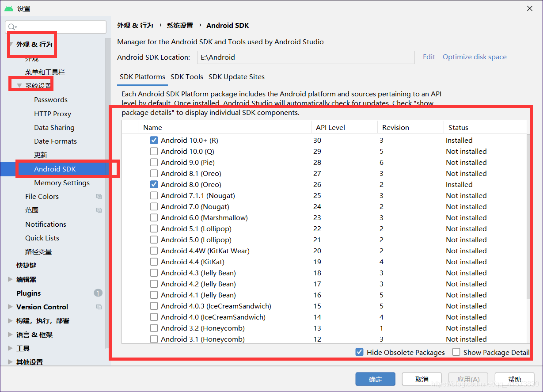Expand the 工具 section arrow
Image resolution: width=543 pixels, height=392 pixels.
10,348
